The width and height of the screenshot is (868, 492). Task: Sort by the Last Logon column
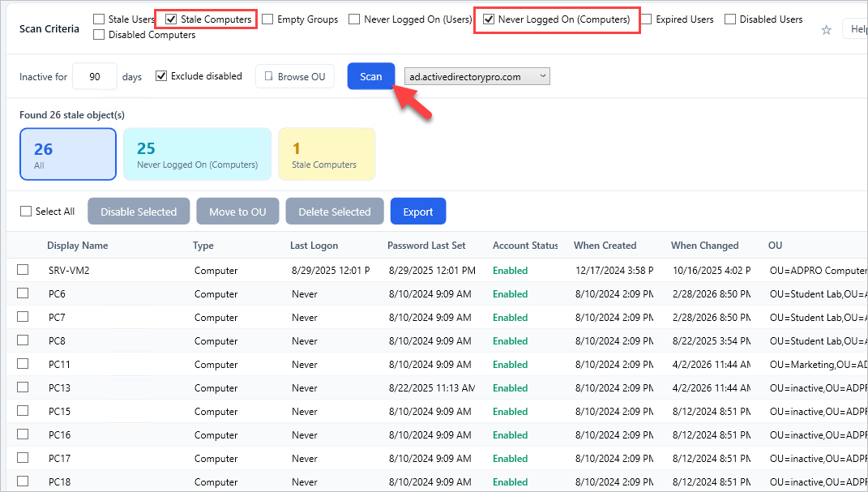314,245
